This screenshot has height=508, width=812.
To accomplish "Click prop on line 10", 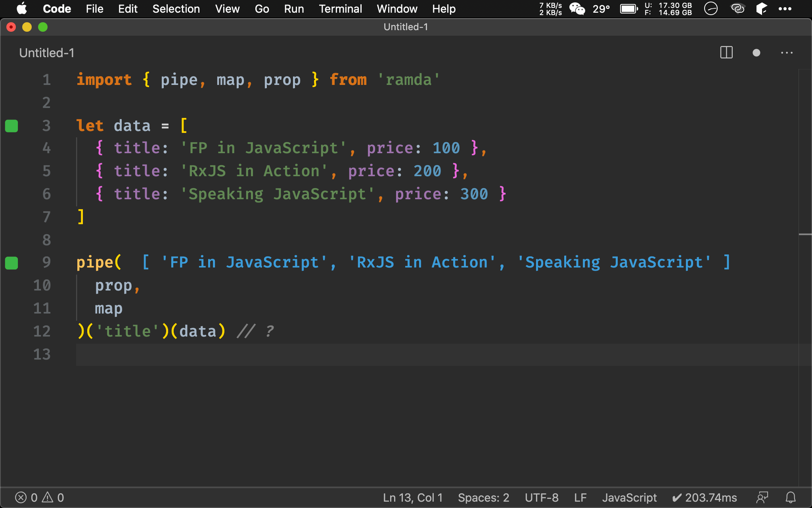I will [x=113, y=285].
